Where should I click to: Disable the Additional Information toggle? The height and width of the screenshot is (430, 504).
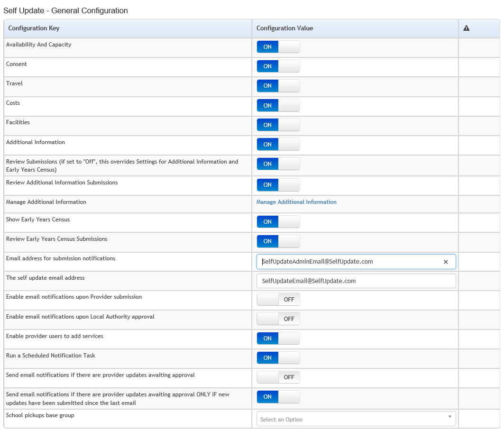tap(278, 144)
